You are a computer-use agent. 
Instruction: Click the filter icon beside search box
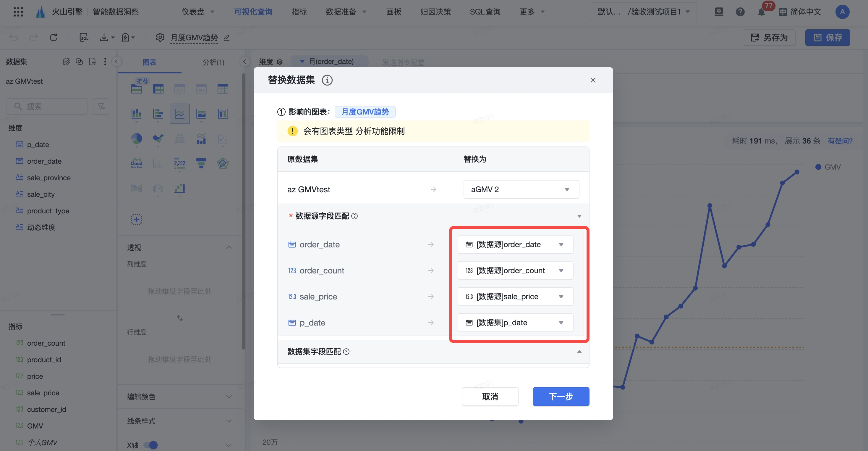101,107
